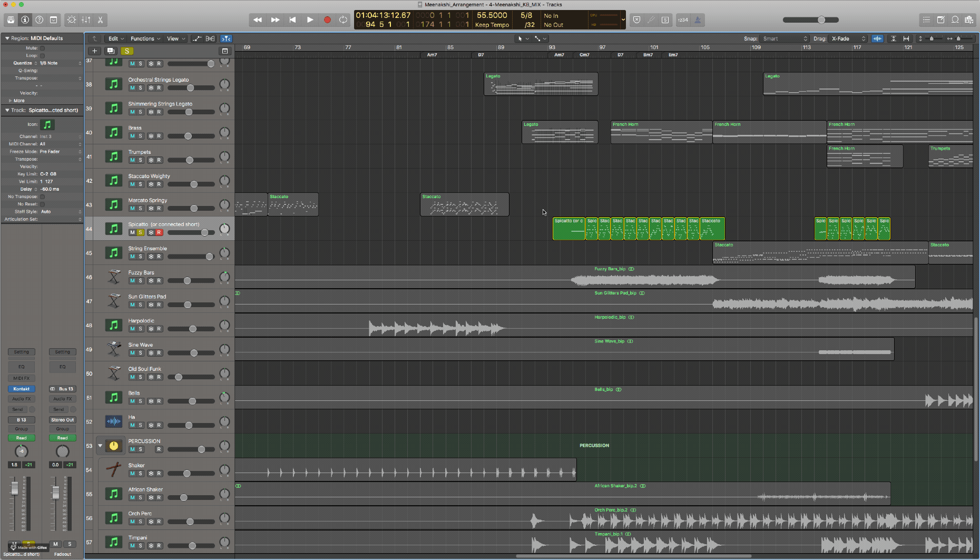The image size is (980, 560).
Task: Click the Kontakt instrument slot
Action: tap(21, 389)
